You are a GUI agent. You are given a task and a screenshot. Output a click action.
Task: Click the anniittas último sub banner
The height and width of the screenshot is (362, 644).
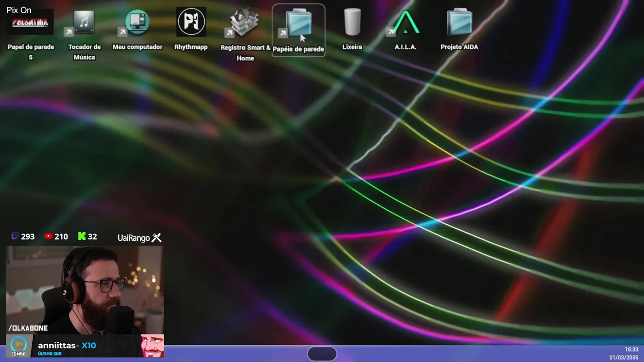(85, 346)
